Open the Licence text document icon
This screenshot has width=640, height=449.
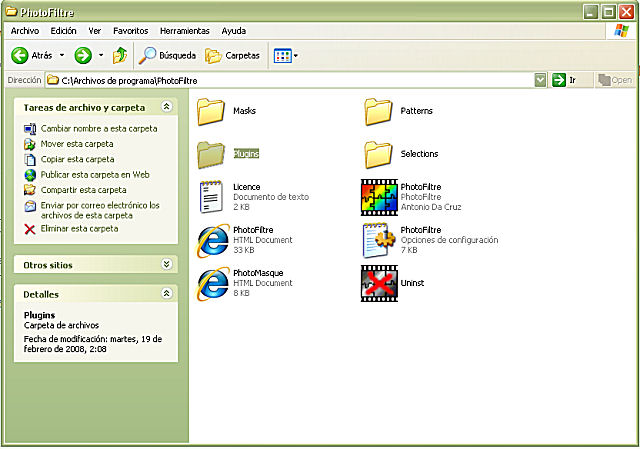(211, 197)
